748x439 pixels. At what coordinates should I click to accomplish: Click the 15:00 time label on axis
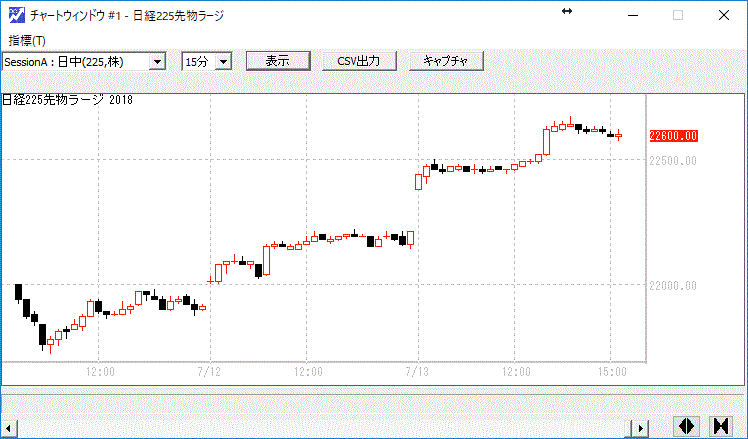[613, 372]
